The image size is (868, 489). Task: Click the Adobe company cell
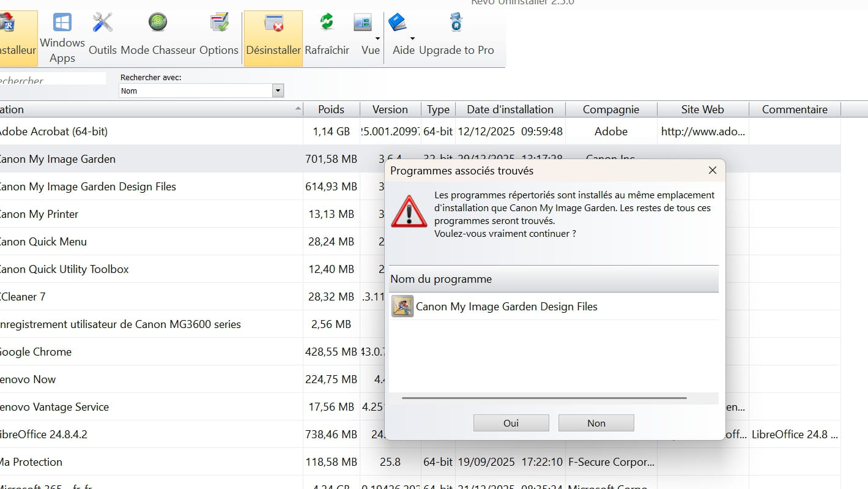point(611,132)
